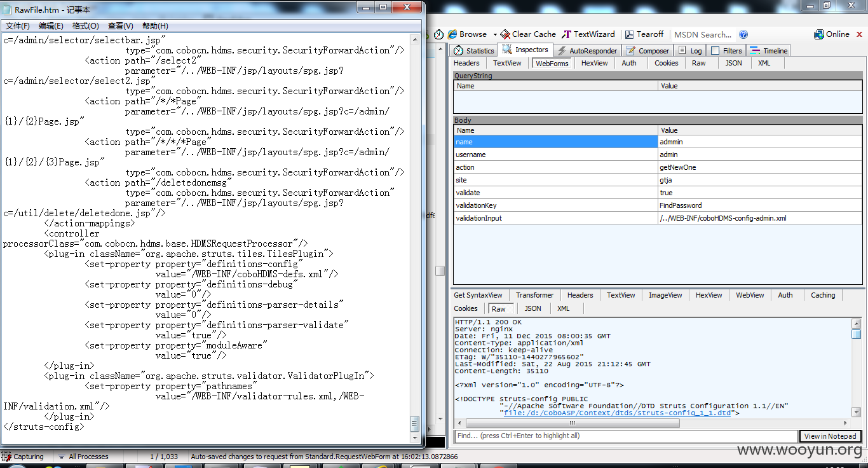
Task: Open the Transformer response tab
Action: click(534, 295)
